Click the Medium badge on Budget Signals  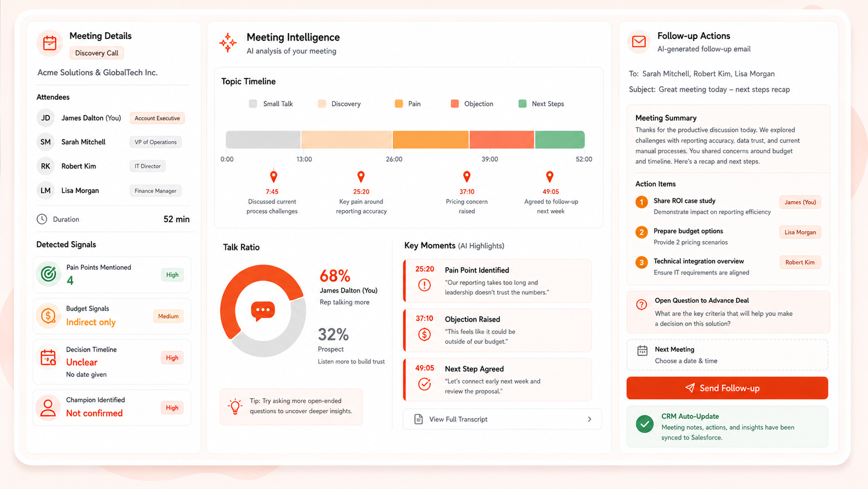(x=168, y=316)
